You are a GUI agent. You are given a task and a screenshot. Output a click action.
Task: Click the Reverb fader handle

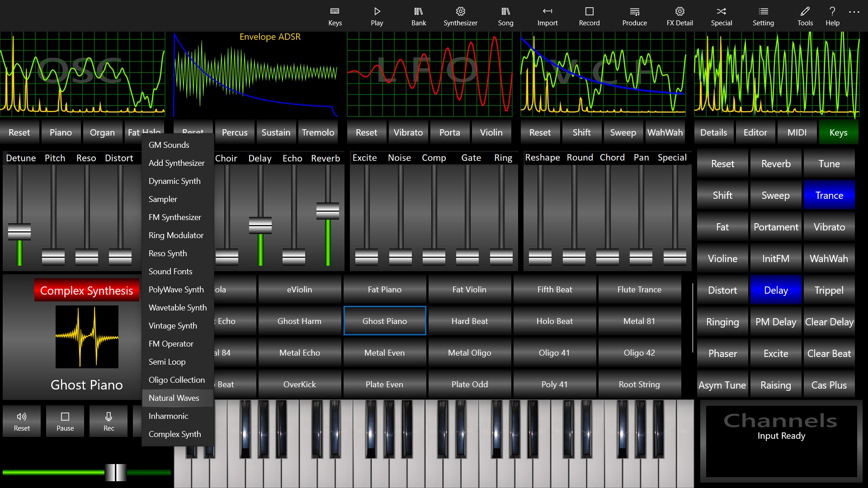click(327, 211)
